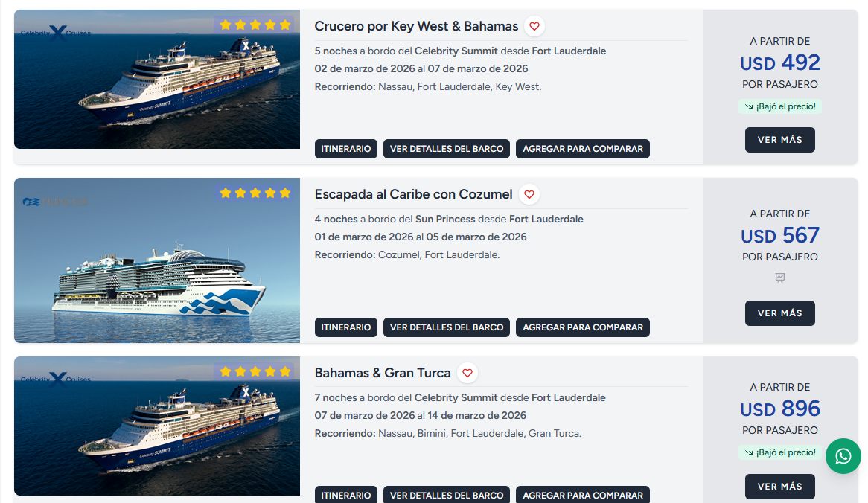Image resolution: width=868 pixels, height=503 pixels.
Task: Open the Sun Princess ship thumbnail
Action: 157,260
